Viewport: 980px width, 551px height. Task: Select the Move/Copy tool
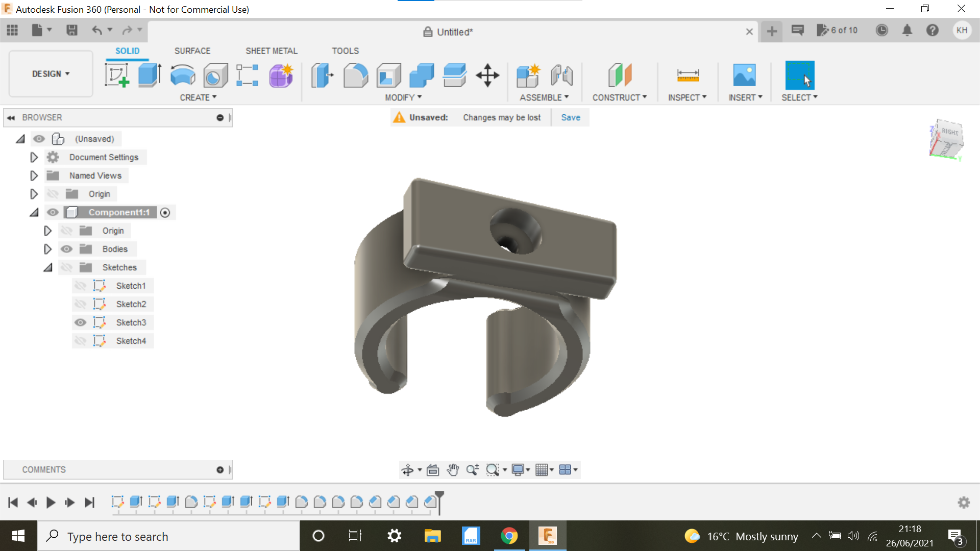pos(487,75)
